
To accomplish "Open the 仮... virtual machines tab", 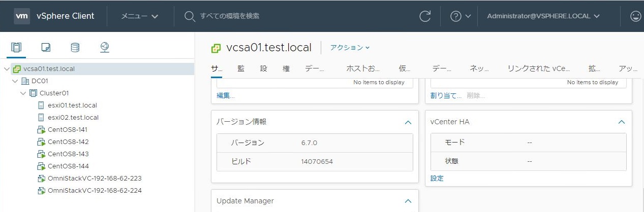I will click(x=405, y=69).
